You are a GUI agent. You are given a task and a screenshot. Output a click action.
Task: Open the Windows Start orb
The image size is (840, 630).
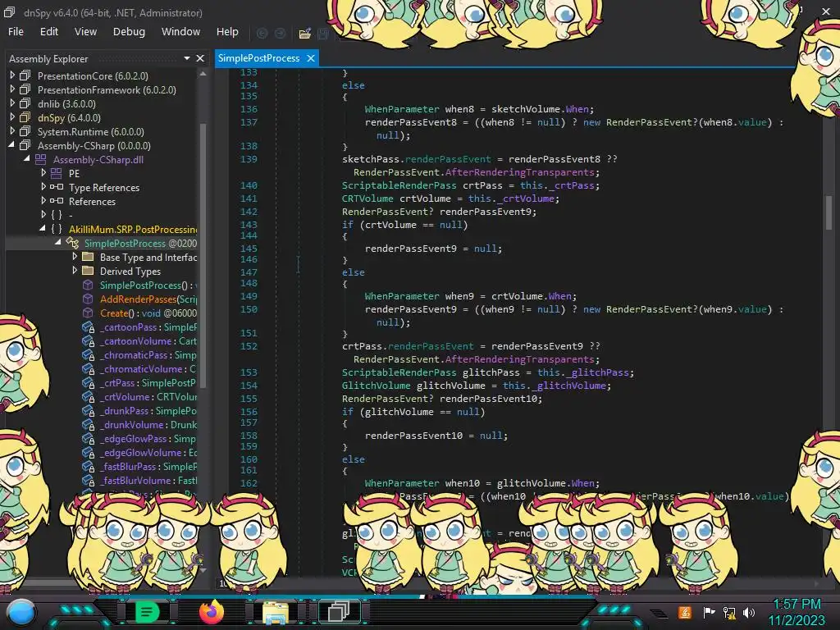tap(21, 612)
